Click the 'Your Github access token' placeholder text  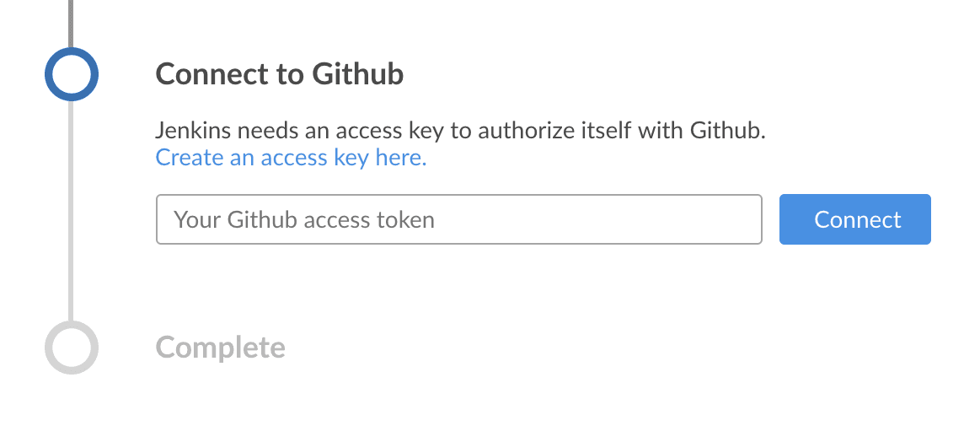[x=303, y=220]
